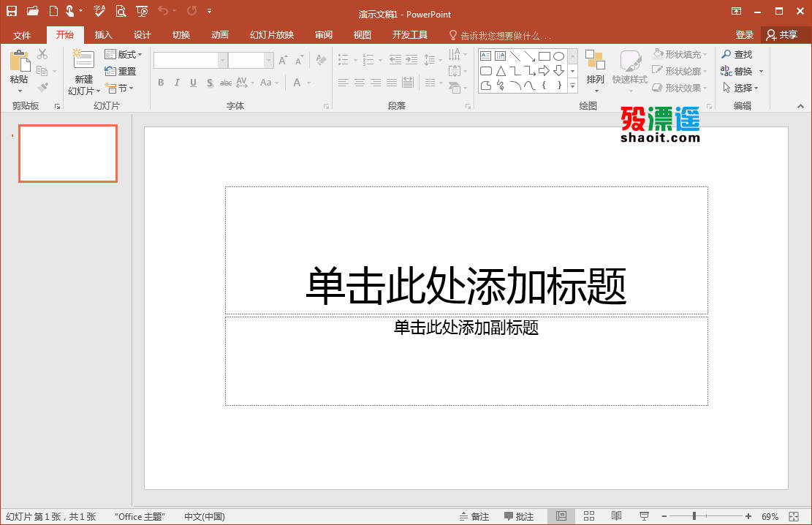Open the File (文件) tab
This screenshot has height=525, width=812.
point(22,35)
